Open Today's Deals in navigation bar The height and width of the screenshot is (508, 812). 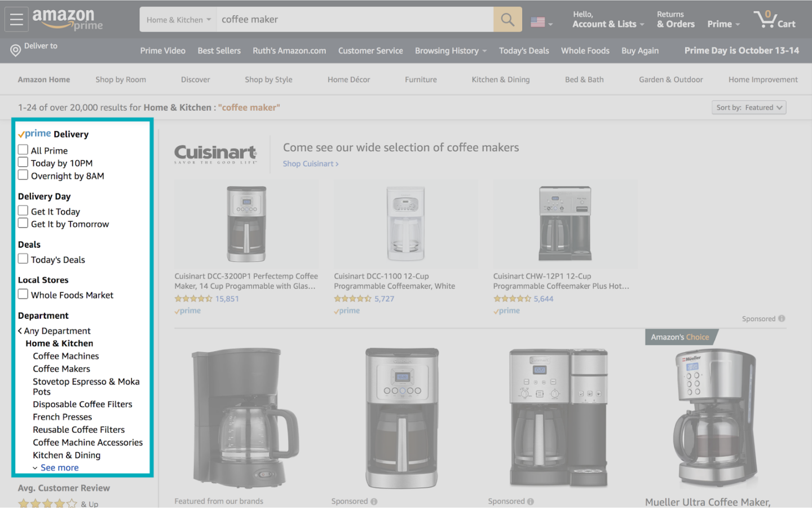click(x=523, y=51)
